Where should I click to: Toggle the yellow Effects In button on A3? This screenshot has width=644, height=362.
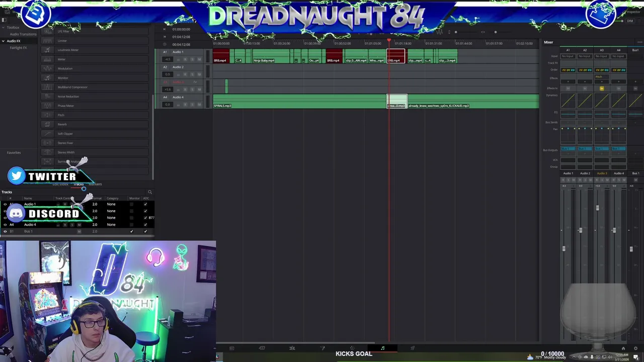[602, 88]
